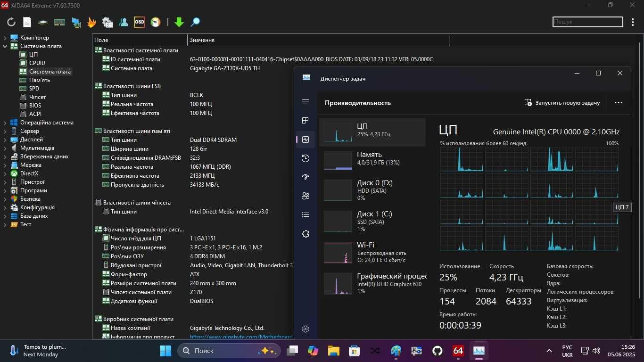Collapse the Системна плата tree node

coord(5,46)
